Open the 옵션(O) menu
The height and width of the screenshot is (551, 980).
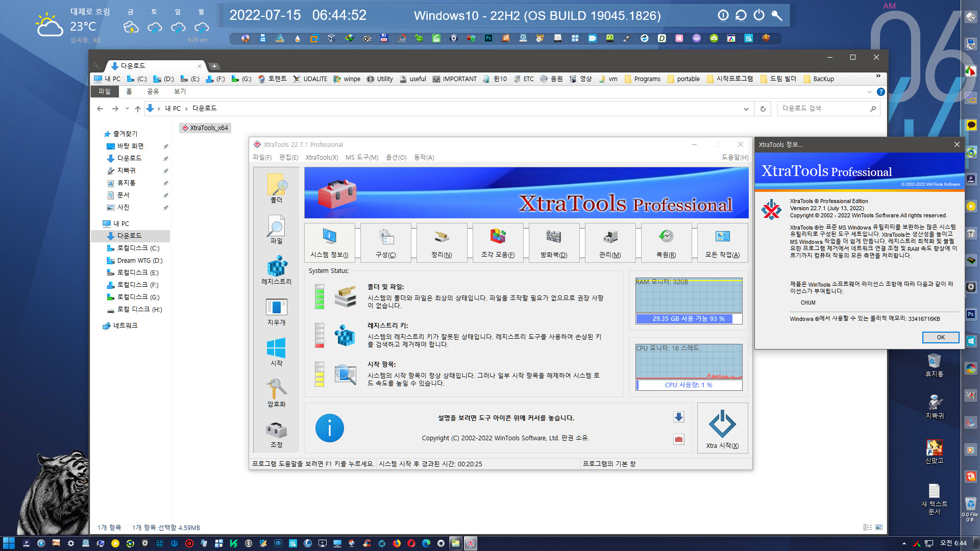tap(396, 157)
